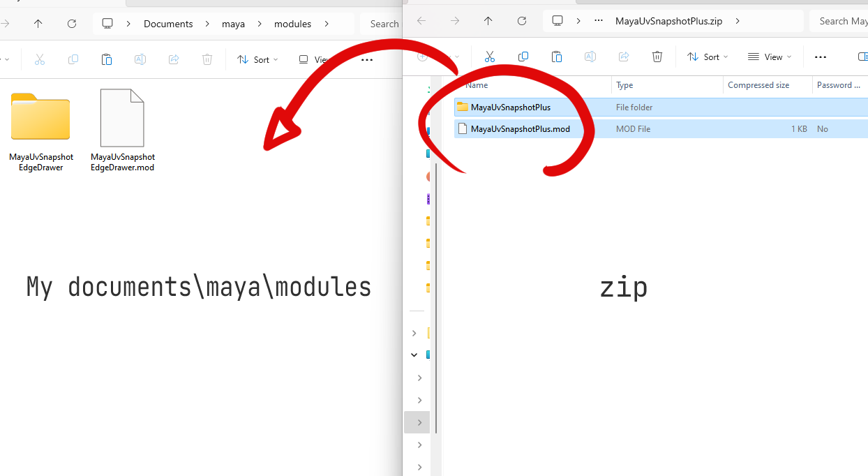The image size is (868, 476).
Task: Click Delete trash icon in modules window
Action: click(x=207, y=60)
